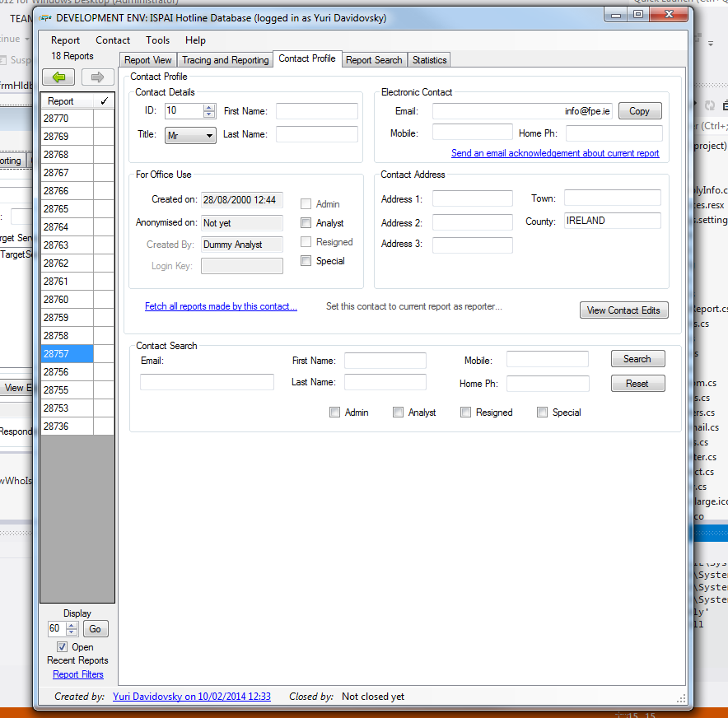The width and height of the screenshot is (728, 718).
Task: Click the Display count input box
Action: pos(57,629)
